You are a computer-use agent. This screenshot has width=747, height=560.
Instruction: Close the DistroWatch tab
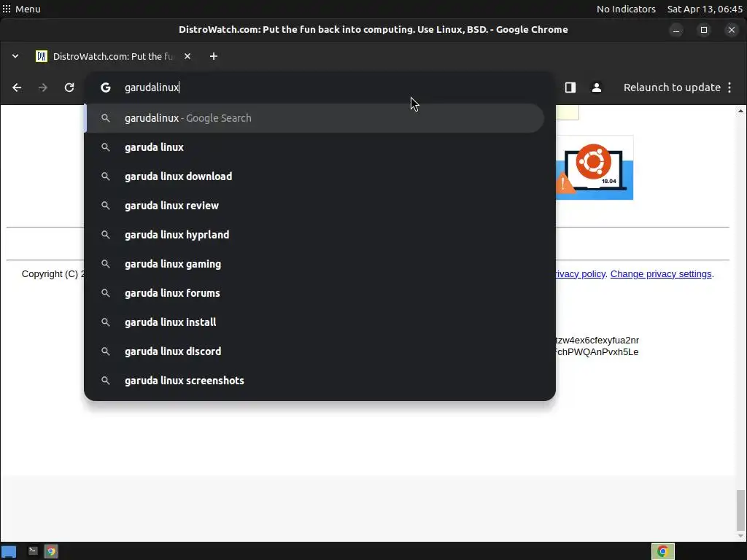click(187, 56)
